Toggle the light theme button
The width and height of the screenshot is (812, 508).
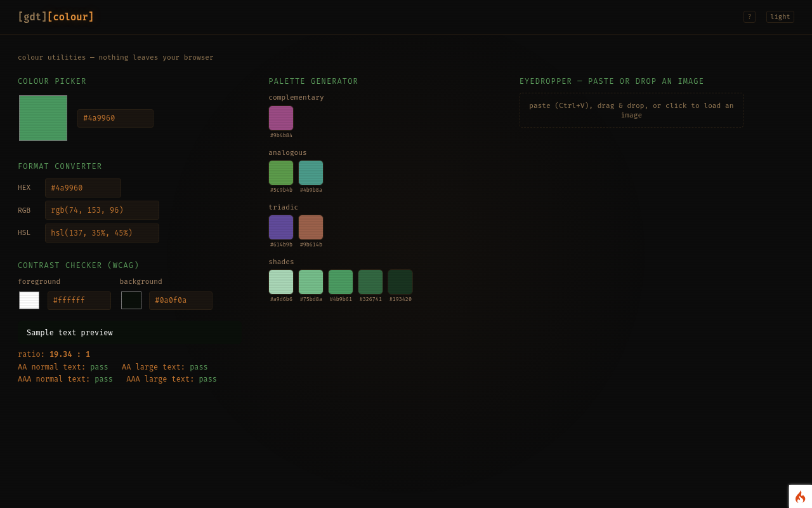pos(780,17)
